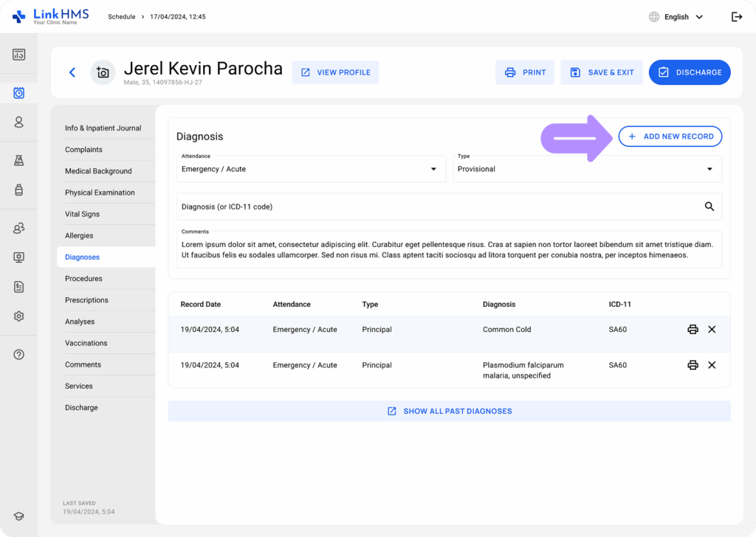
Task: Open the help question mark icon
Action: pos(18,355)
